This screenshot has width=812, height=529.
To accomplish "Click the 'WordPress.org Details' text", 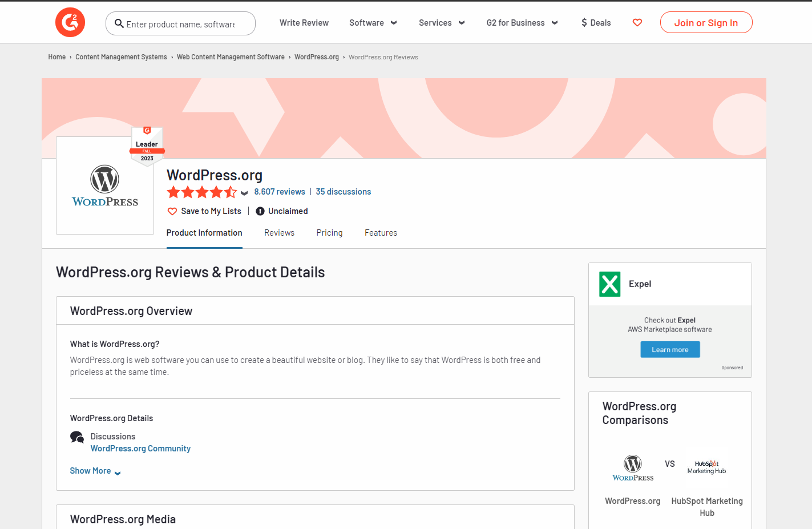I will pyautogui.click(x=112, y=418).
